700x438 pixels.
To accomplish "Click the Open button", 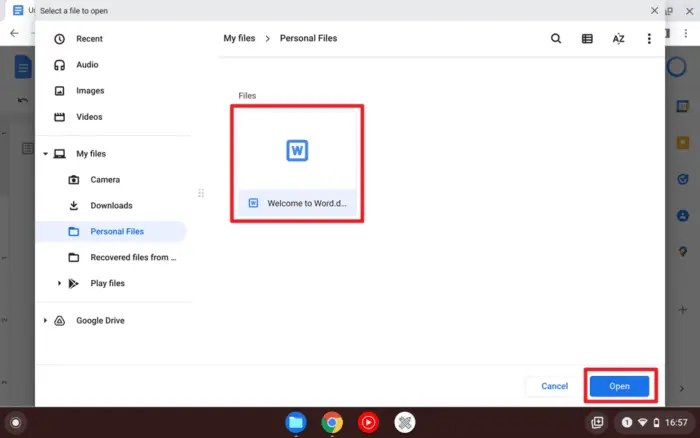I will pyautogui.click(x=619, y=386).
